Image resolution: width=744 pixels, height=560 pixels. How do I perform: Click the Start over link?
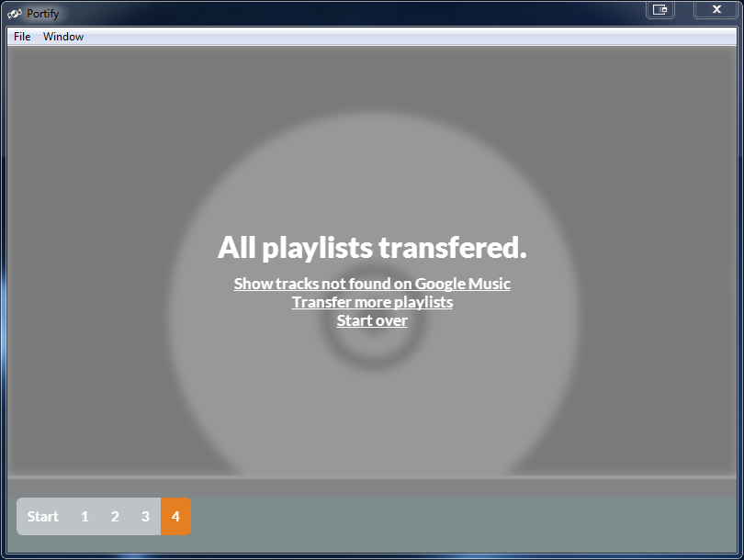coord(372,320)
